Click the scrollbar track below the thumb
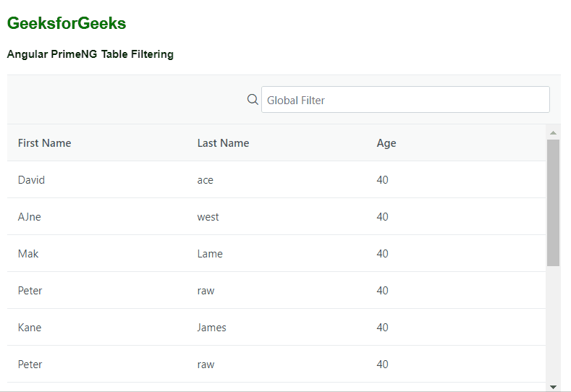This screenshot has width=571, height=392. [x=553, y=325]
